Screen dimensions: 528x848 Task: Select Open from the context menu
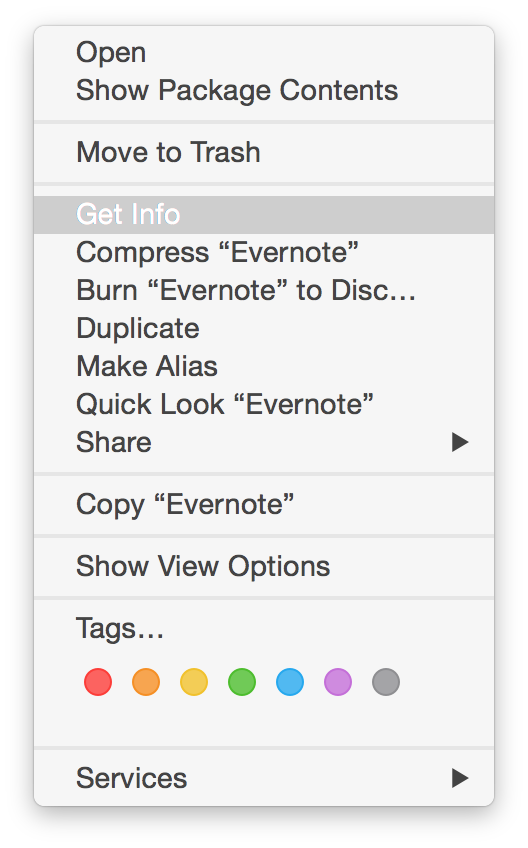[x=264, y=52]
